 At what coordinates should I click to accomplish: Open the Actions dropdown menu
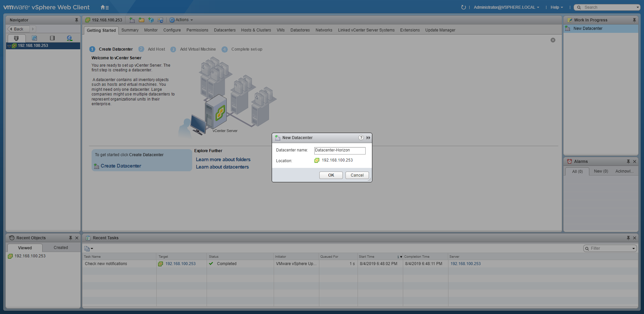[181, 20]
